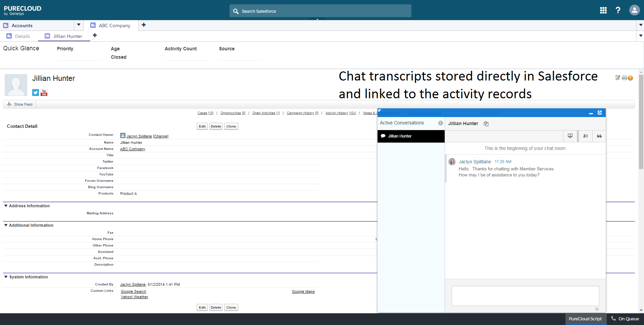Click the screen share icon in chat
Image resolution: width=644 pixels, height=325 pixels.
click(570, 136)
